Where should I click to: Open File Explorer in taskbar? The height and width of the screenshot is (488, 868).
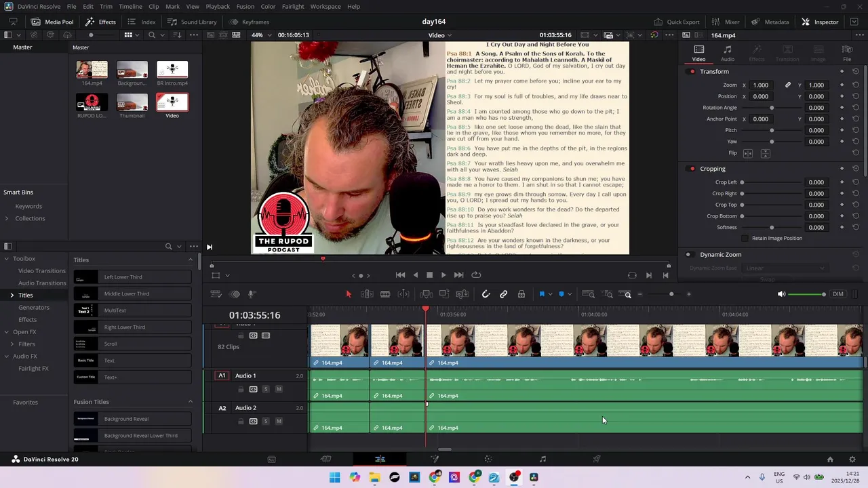coord(375,477)
